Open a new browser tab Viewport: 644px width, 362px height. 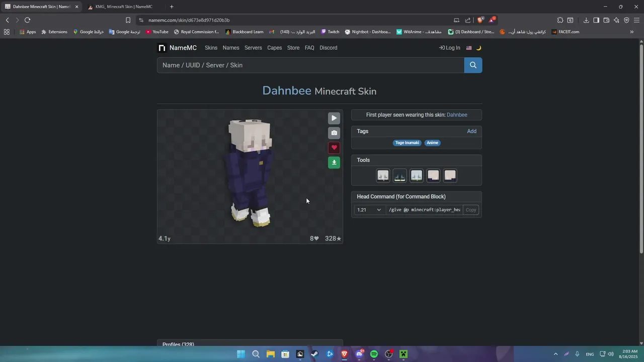tap(172, 7)
